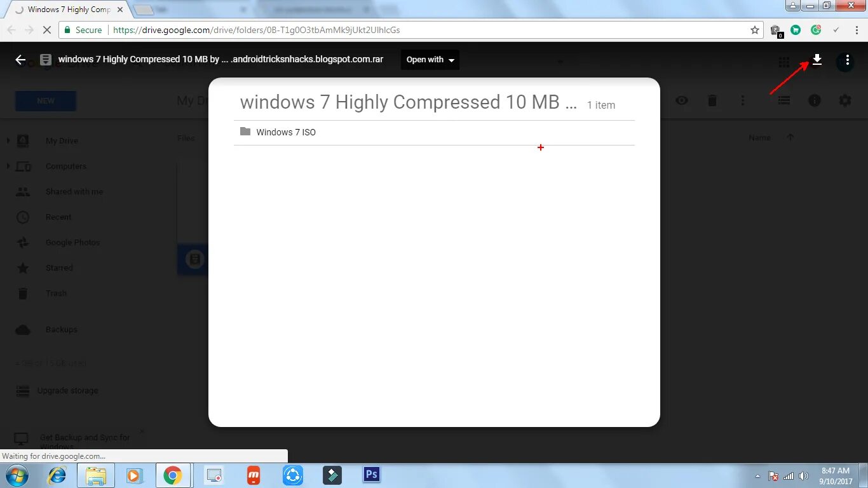
Task: Open the Action Center flag icon
Action: [x=773, y=476]
